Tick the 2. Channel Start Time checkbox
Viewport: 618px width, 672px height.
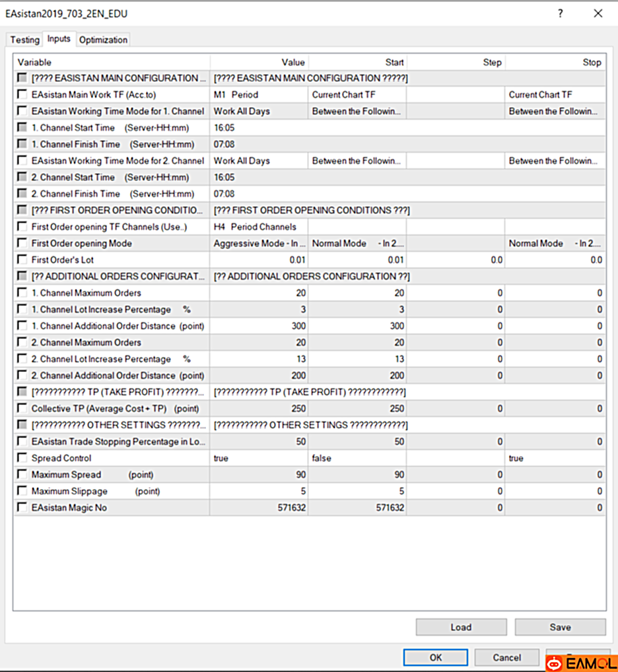[x=20, y=177]
